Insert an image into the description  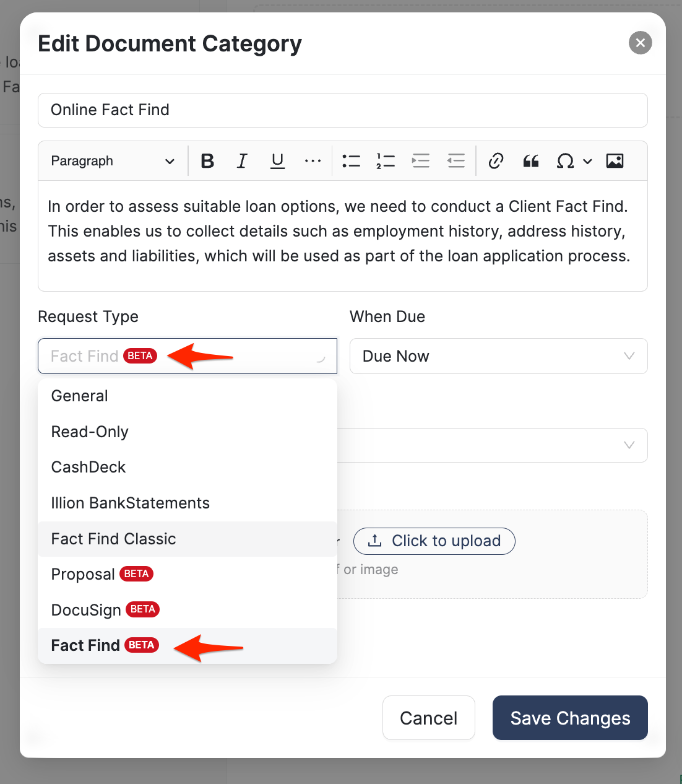(x=615, y=161)
